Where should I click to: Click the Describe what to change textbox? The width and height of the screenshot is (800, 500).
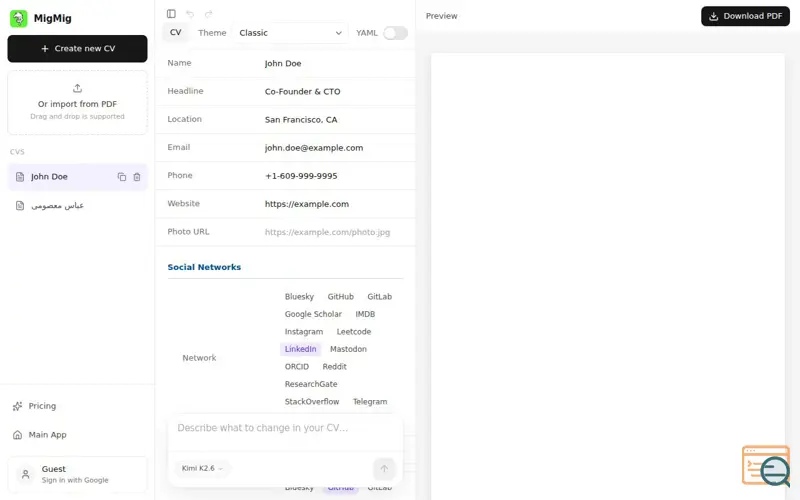(285, 433)
